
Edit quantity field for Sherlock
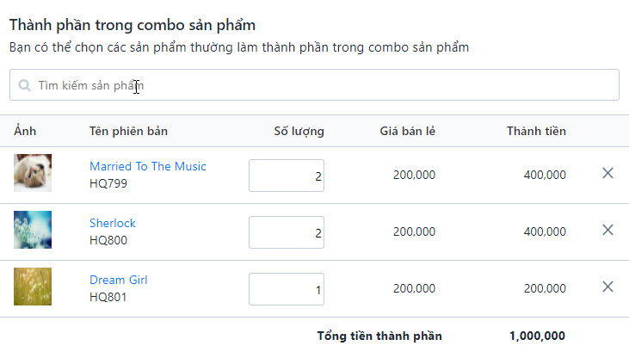pos(287,232)
